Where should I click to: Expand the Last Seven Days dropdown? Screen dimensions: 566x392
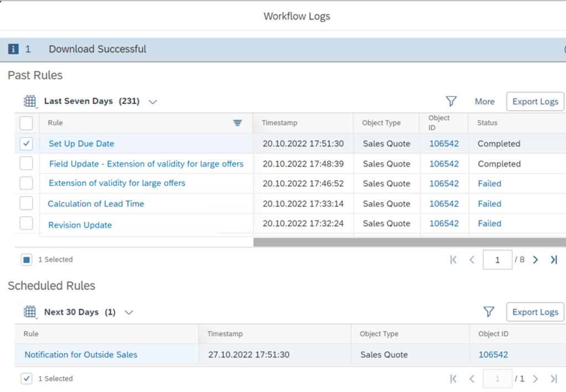tap(153, 101)
